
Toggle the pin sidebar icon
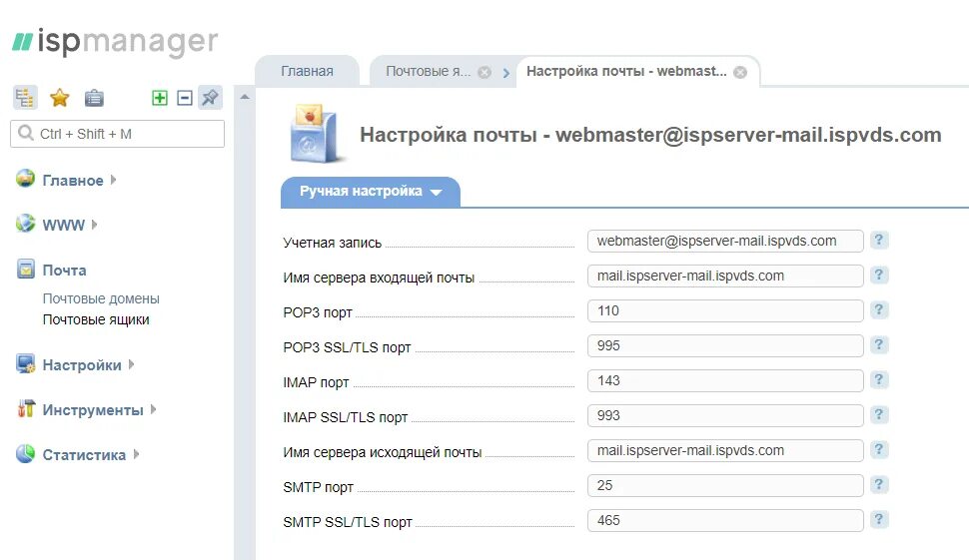click(210, 98)
